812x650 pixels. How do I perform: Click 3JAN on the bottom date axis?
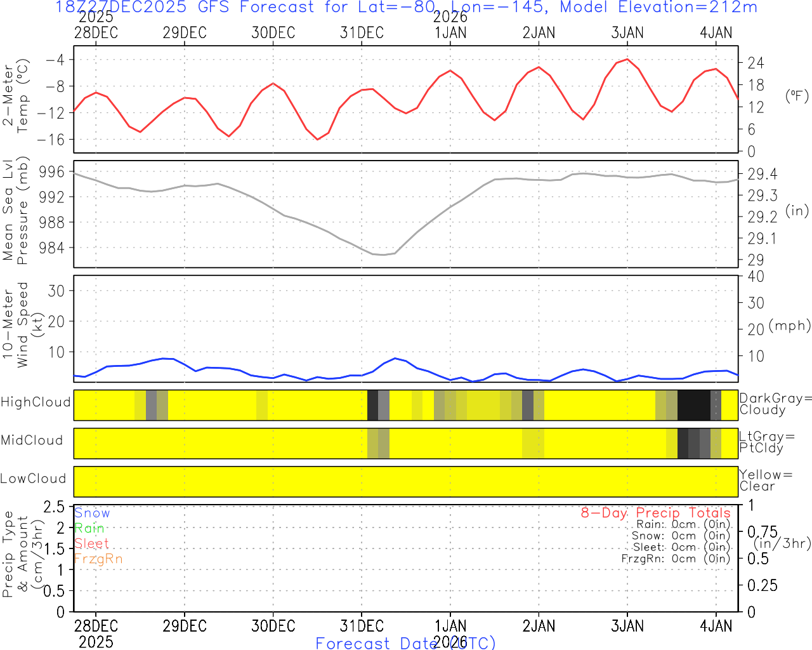click(x=627, y=626)
